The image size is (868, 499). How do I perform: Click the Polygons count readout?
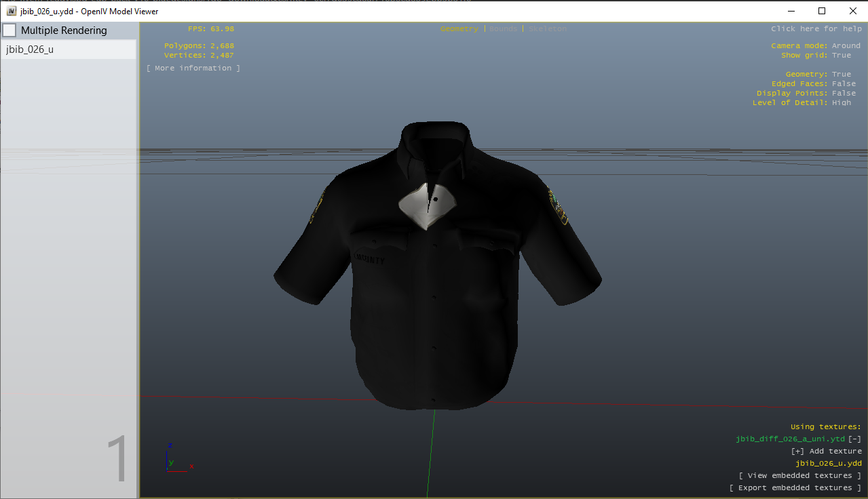point(199,46)
